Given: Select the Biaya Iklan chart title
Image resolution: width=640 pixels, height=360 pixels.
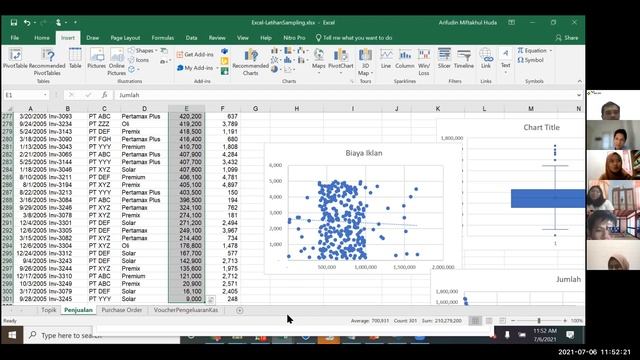Looking at the screenshot, I should point(364,153).
